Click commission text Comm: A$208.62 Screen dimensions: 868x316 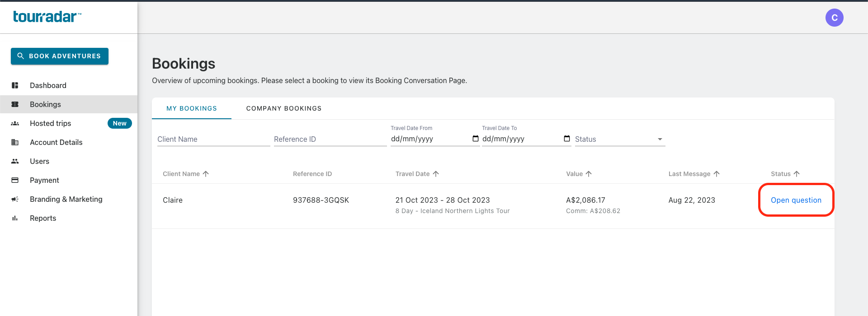(593, 211)
